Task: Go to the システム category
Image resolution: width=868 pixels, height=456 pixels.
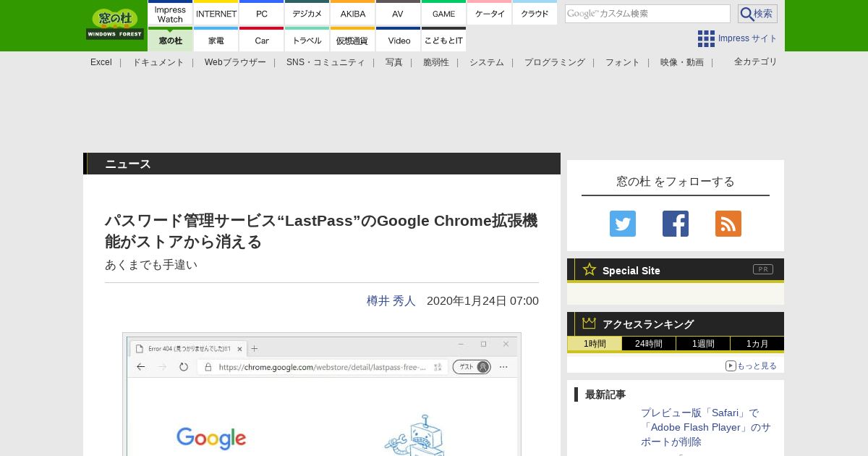Action: pyautogui.click(x=486, y=62)
